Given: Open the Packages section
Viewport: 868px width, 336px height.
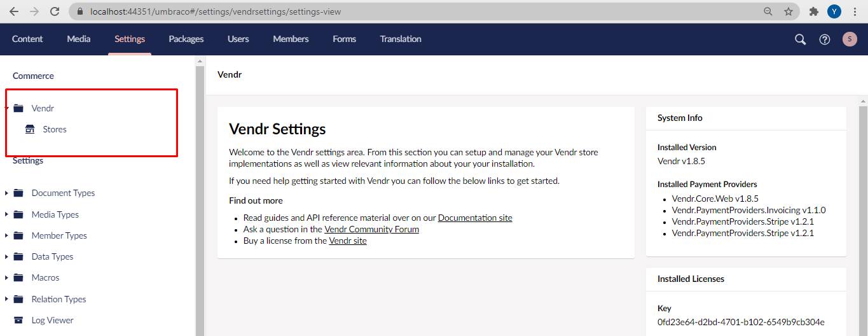Looking at the screenshot, I should pyautogui.click(x=186, y=39).
